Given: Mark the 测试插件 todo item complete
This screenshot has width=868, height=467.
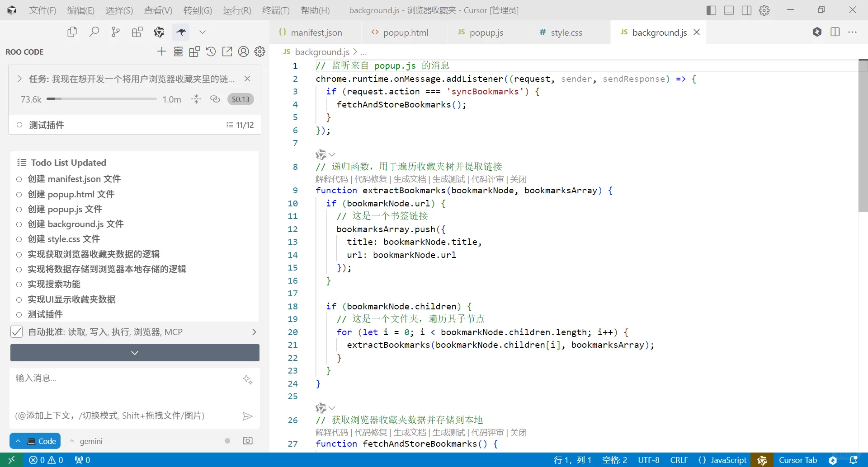Looking at the screenshot, I should pyautogui.click(x=19, y=314).
